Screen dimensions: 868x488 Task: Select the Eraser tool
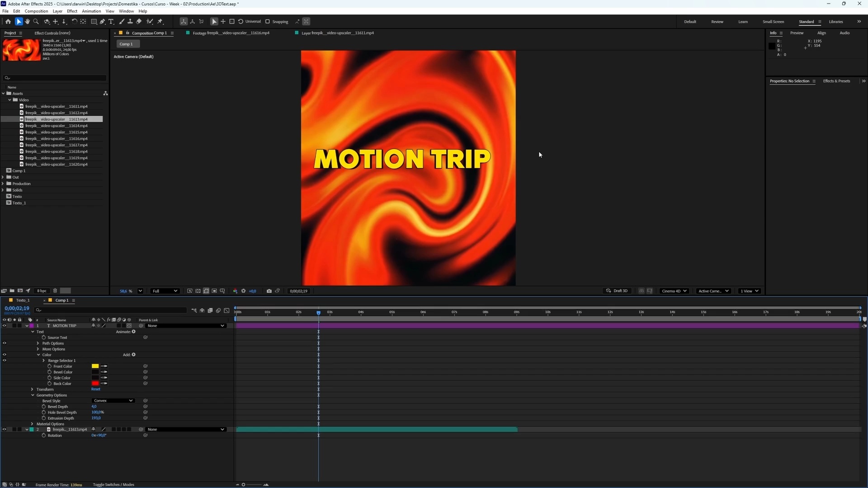tap(139, 21)
